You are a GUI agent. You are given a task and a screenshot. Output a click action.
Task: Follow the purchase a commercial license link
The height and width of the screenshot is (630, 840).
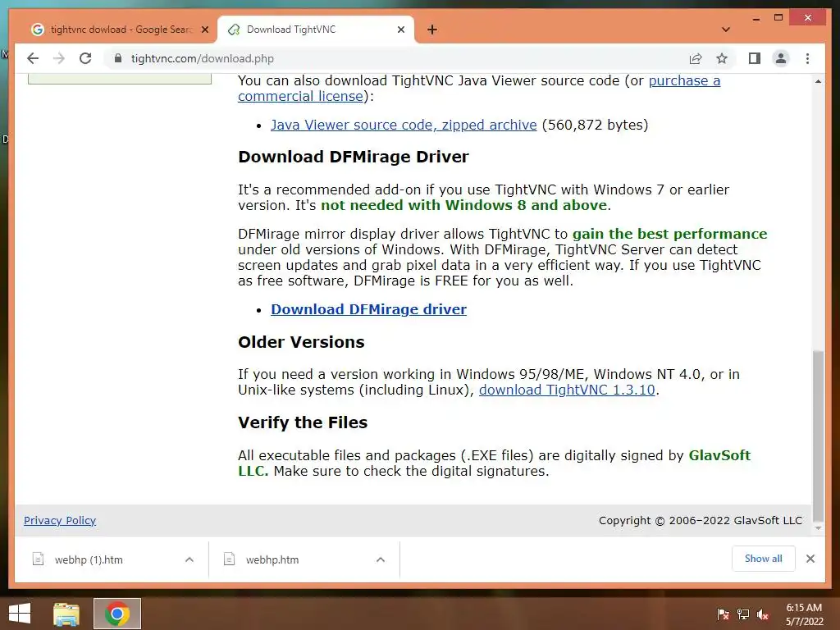479,89
